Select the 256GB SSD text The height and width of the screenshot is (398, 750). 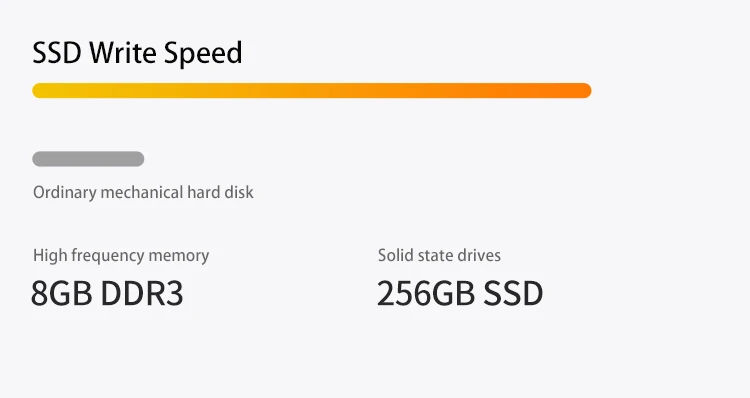tap(460, 293)
